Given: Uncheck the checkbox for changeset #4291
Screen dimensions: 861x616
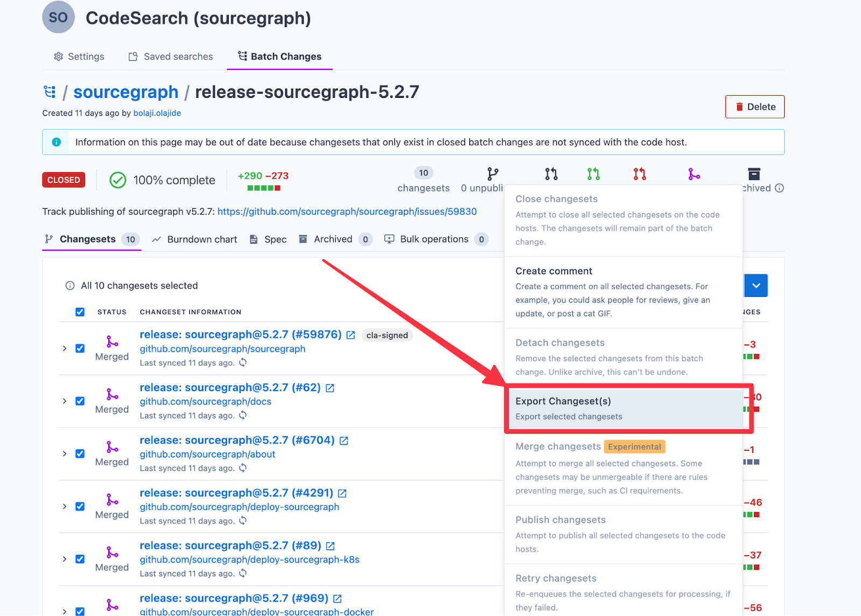Looking at the screenshot, I should tap(80, 506).
